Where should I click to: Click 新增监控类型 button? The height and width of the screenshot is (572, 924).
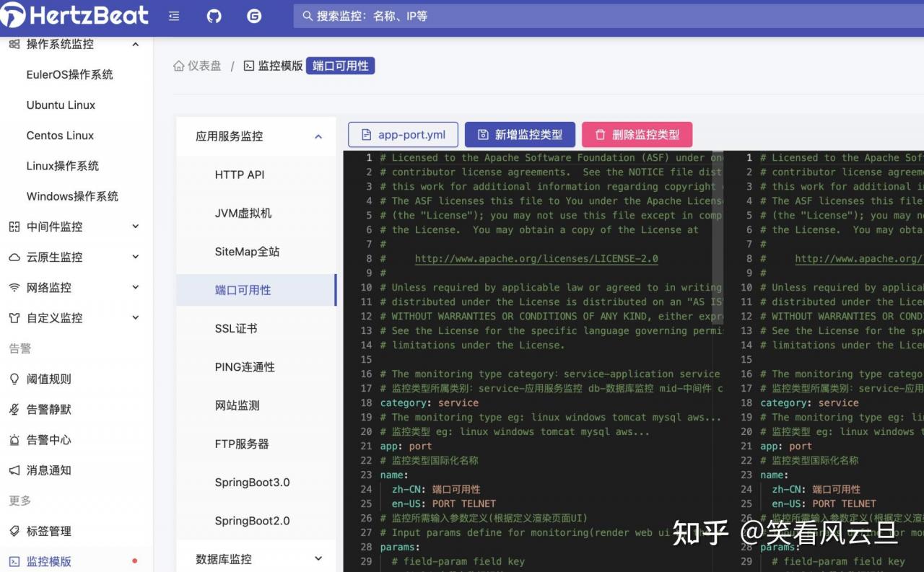coord(520,135)
